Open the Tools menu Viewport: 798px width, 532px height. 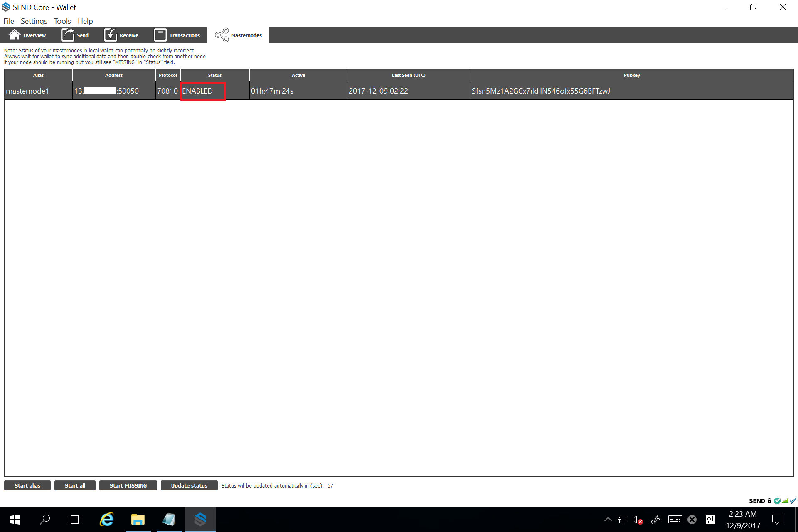pos(62,21)
